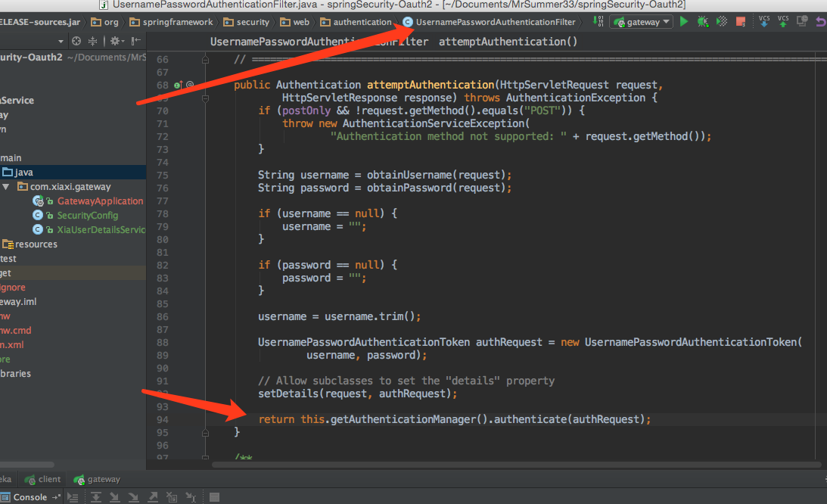This screenshot has width=827, height=504.
Task: Click authentication breadcrumb folder
Action: [x=356, y=22]
